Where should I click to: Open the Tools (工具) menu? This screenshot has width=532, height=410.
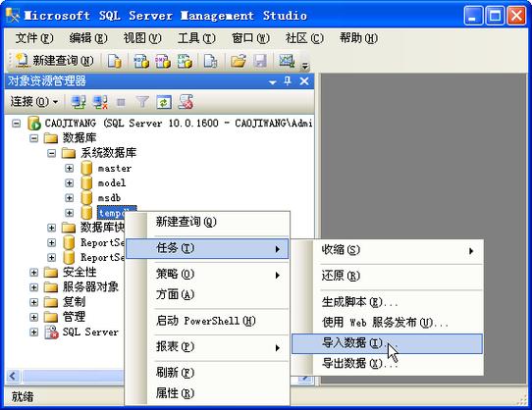pos(196,38)
